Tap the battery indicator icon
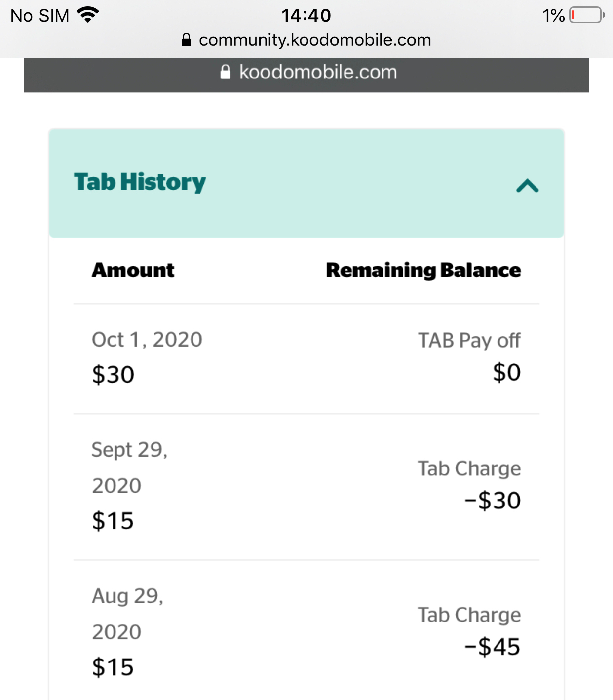 [587, 15]
